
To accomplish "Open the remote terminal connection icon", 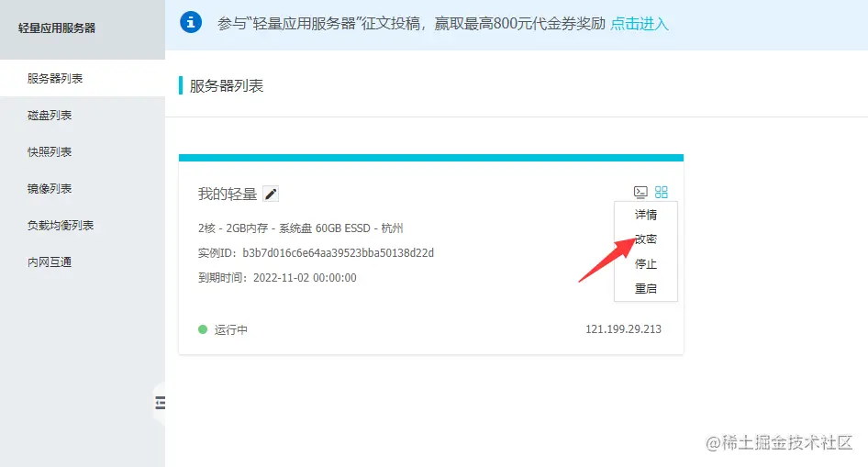I will pyautogui.click(x=640, y=192).
